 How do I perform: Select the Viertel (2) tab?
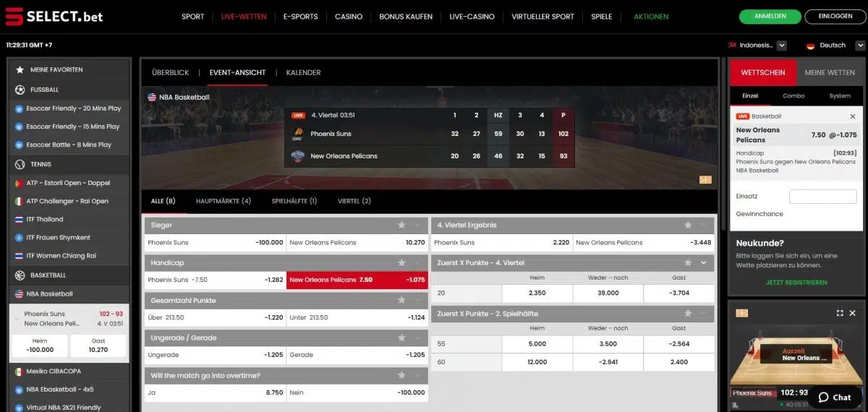[x=354, y=201]
